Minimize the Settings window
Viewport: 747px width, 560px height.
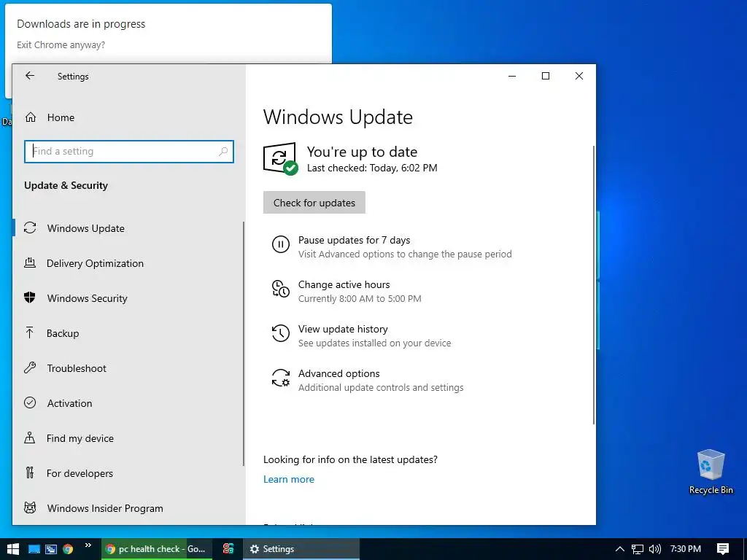(x=512, y=76)
